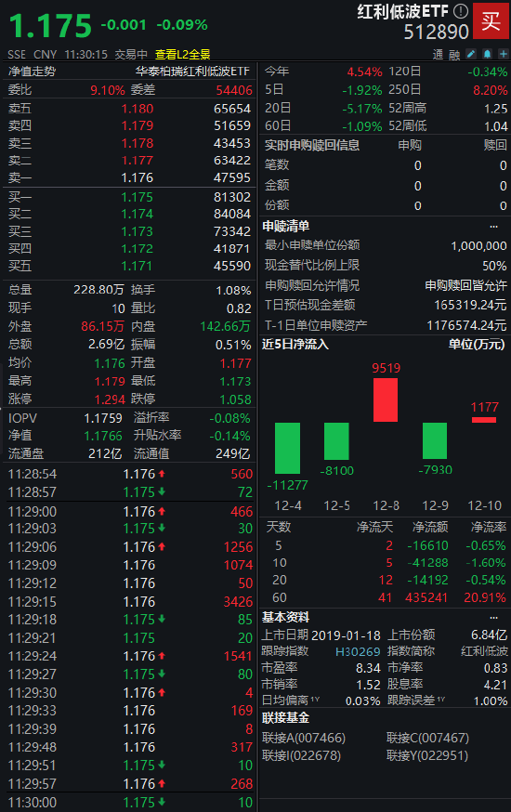511x812 pixels.
Task: Click the 净流率 column header
Action: 488,528
